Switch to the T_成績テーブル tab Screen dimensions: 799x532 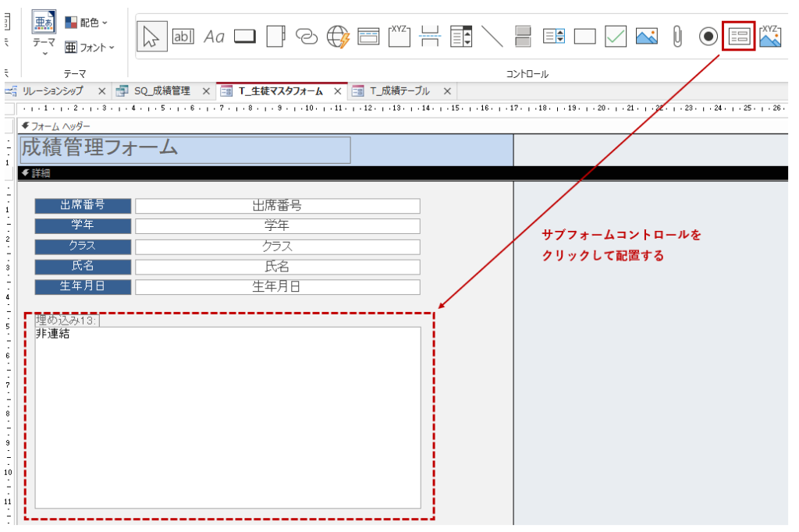tap(399, 91)
